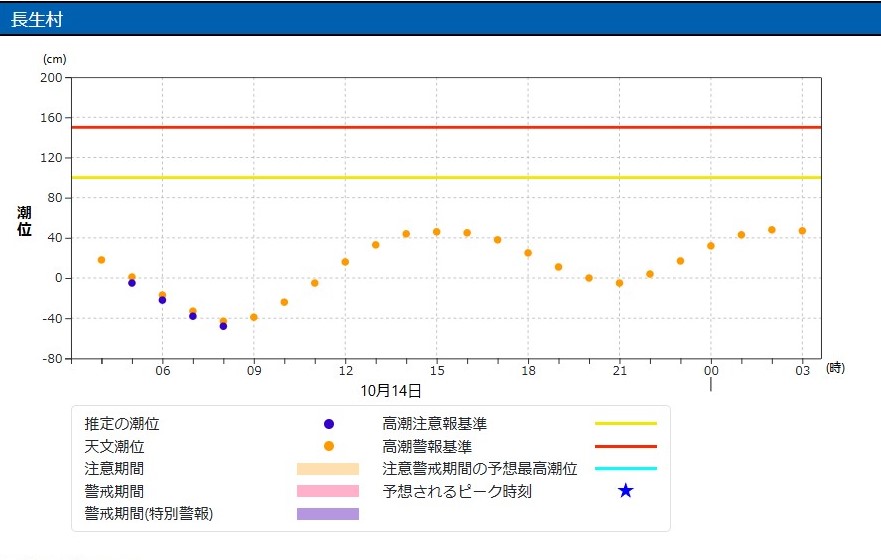This screenshot has width=881, height=560.
Task: Click the 高潮注意報基準 legend label
Action: click(x=434, y=424)
